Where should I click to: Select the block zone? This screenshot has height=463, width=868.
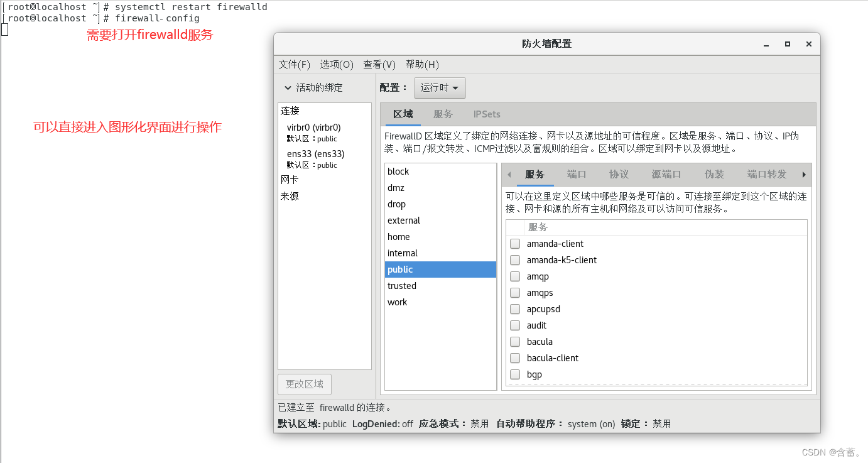tap(440, 172)
